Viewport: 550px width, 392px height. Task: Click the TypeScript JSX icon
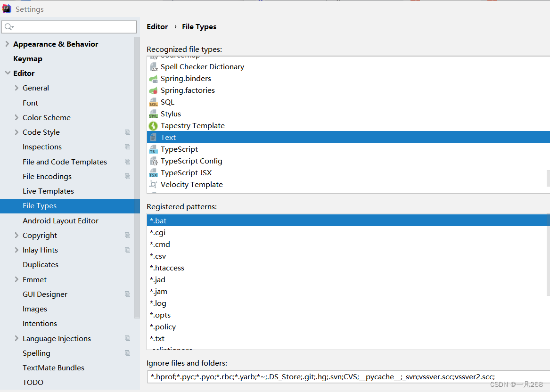click(x=154, y=172)
